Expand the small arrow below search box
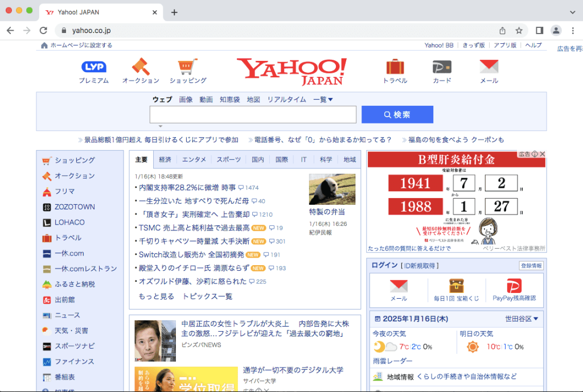Viewport: 583px width, 392px height. click(160, 126)
